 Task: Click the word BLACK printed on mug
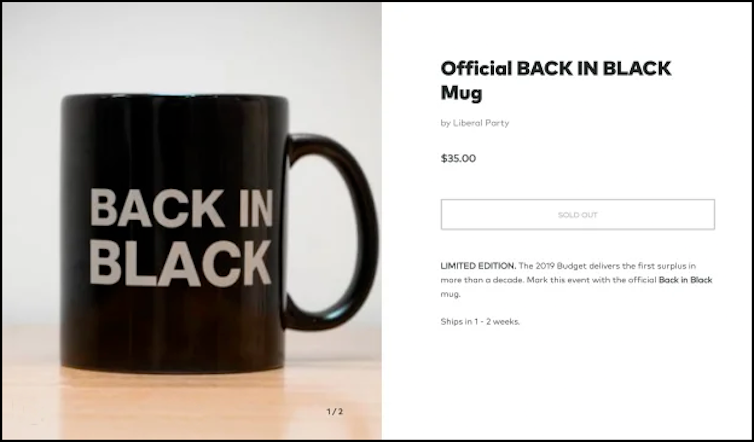[181, 263]
